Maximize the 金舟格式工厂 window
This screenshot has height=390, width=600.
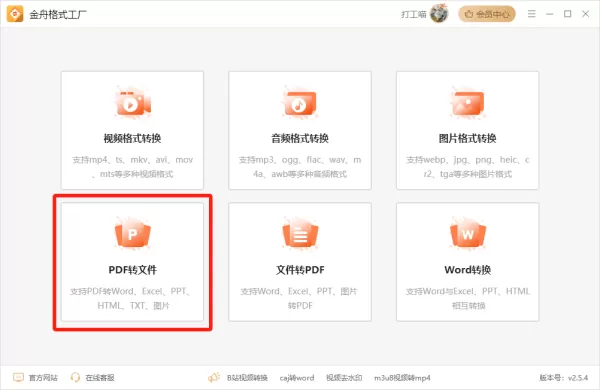click(x=567, y=14)
